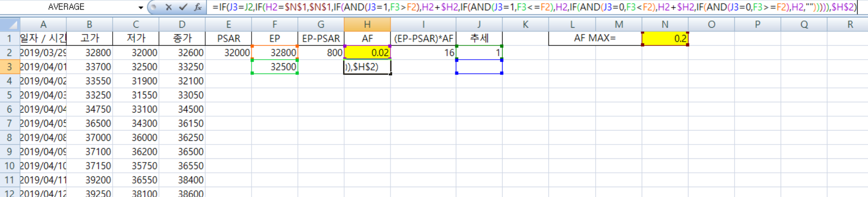Image resolution: width=868 pixels, height=197 pixels.
Task: Select the column A header
Action: [x=43, y=24]
